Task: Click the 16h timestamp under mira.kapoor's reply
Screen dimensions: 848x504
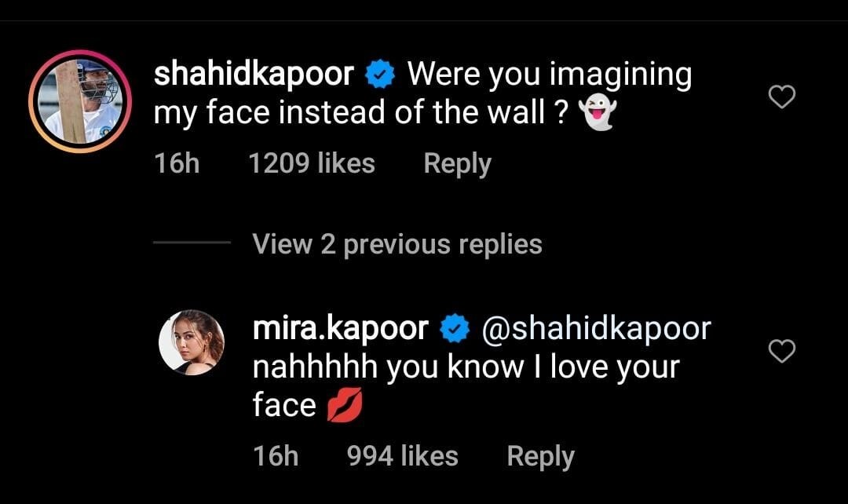Action: 276,456
